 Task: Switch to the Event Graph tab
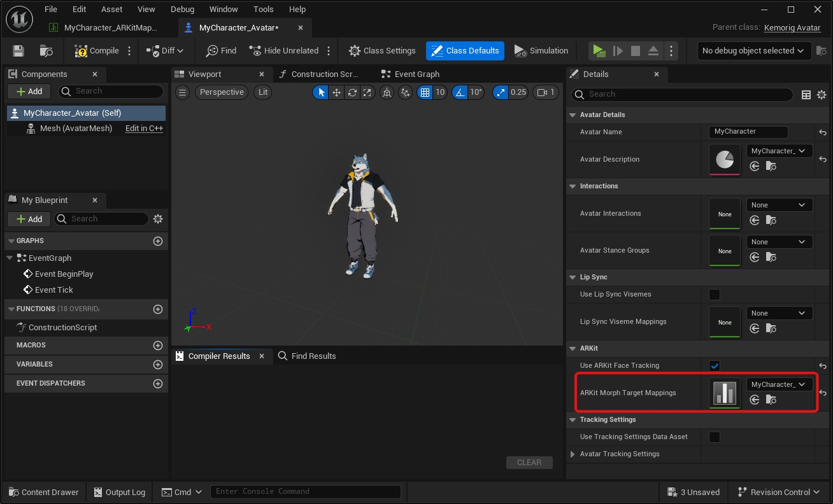click(410, 74)
